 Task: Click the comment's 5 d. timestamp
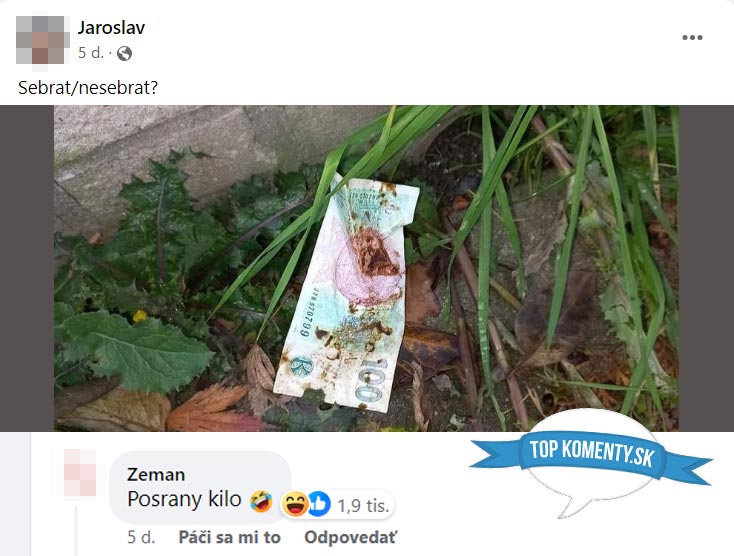[141, 537]
